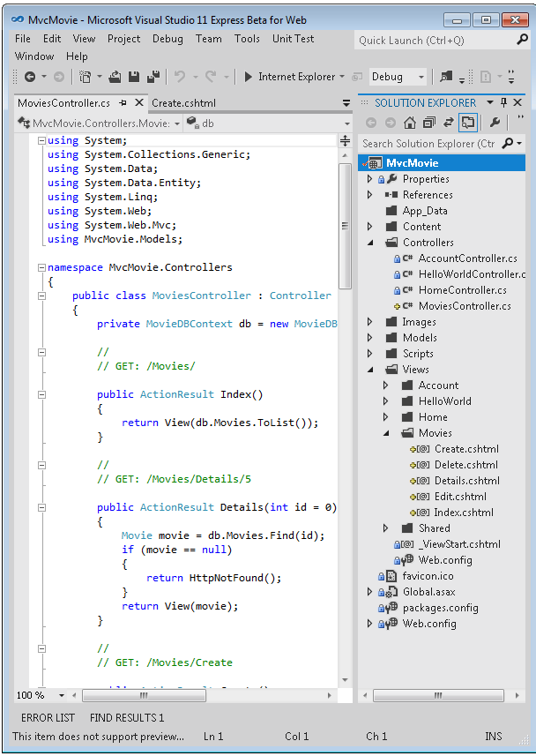Viewport: 536px width, 756px height.
Task: Select HomeController.cs file
Action: click(x=462, y=290)
